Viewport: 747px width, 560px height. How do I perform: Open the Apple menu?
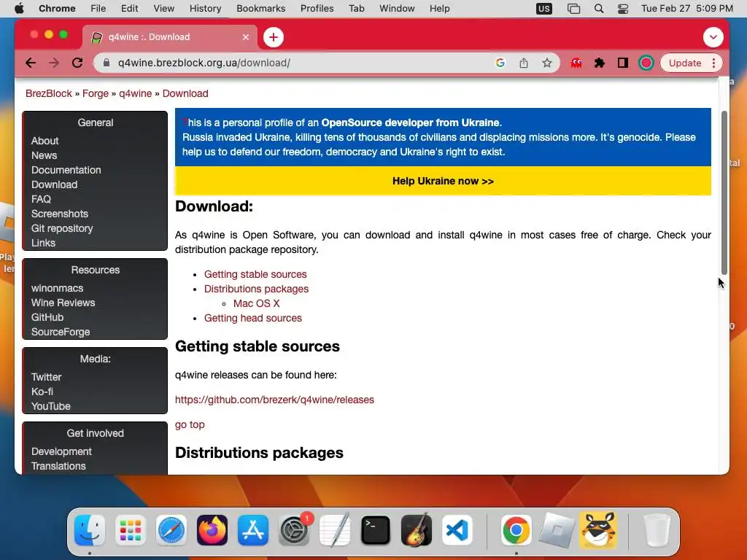[19, 9]
